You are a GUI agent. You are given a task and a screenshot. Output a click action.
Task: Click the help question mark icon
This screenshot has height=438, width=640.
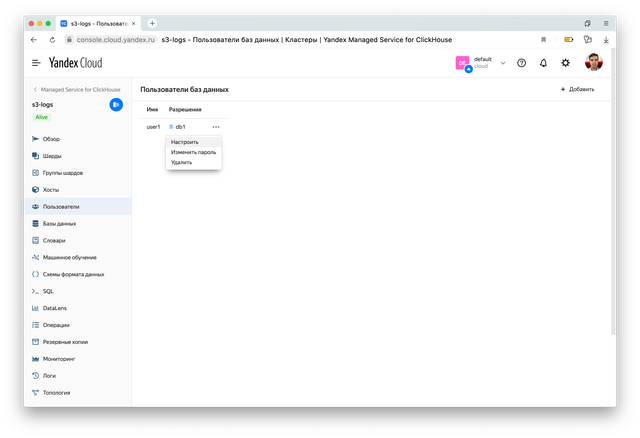tap(521, 62)
